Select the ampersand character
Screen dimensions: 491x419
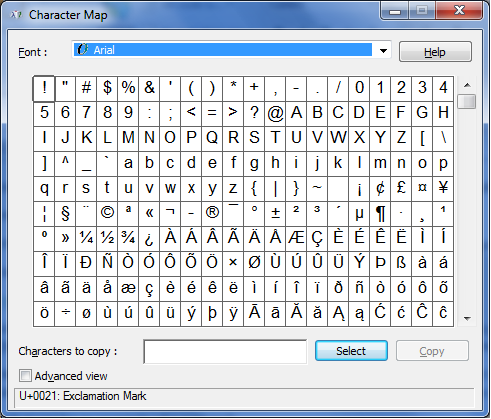149,88
